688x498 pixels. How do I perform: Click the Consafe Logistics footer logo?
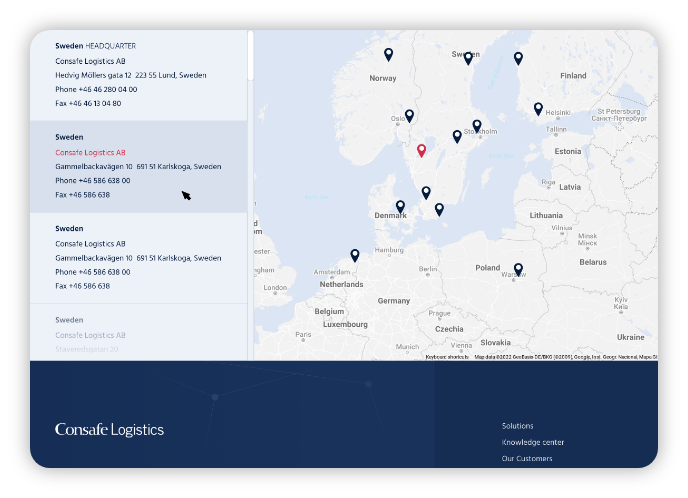pos(109,430)
